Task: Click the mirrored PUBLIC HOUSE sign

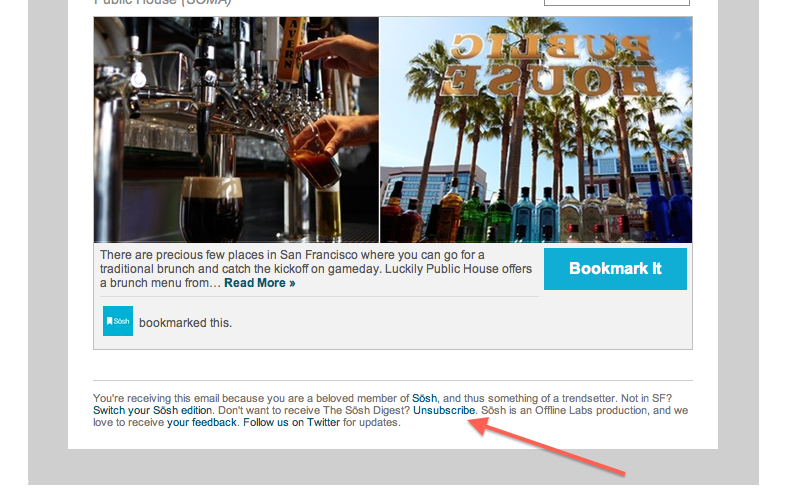Action: coord(550,64)
